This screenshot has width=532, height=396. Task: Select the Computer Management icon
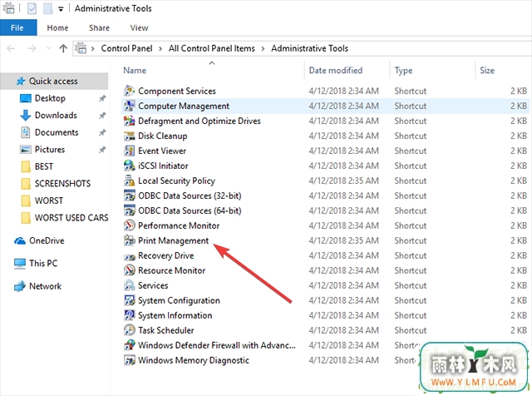point(130,106)
